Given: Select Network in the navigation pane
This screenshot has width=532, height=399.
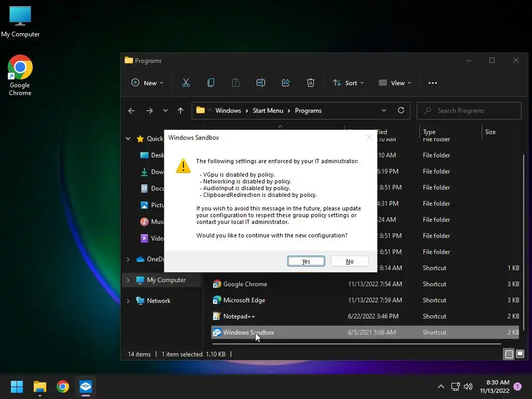Looking at the screenshot, I should (x=153, y=301).
